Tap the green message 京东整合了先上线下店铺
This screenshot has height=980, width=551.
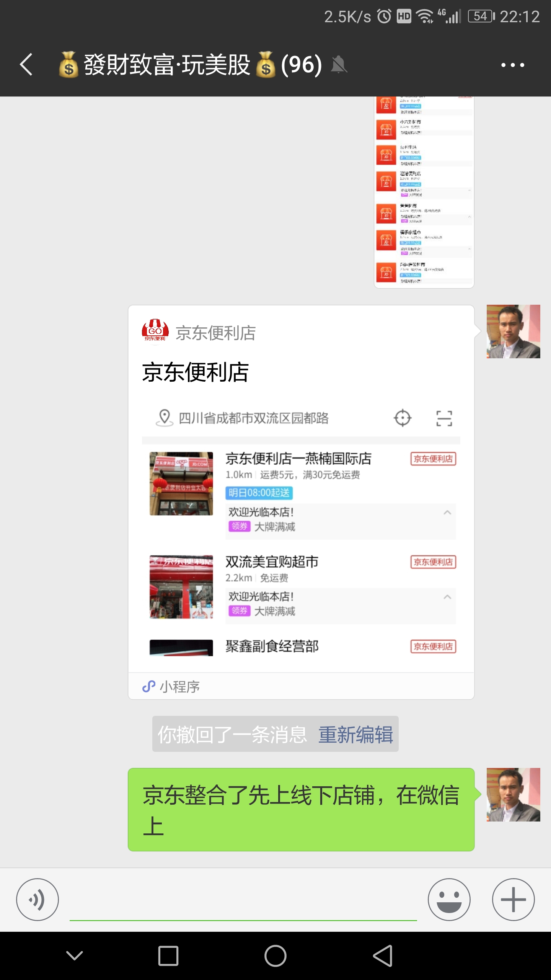(x=301, y=810)
